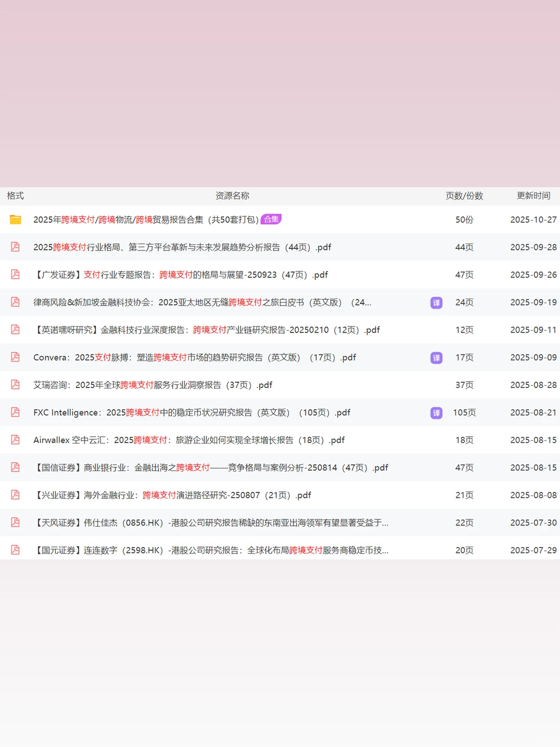Click the 22页 page count cell

coord(464,522)
